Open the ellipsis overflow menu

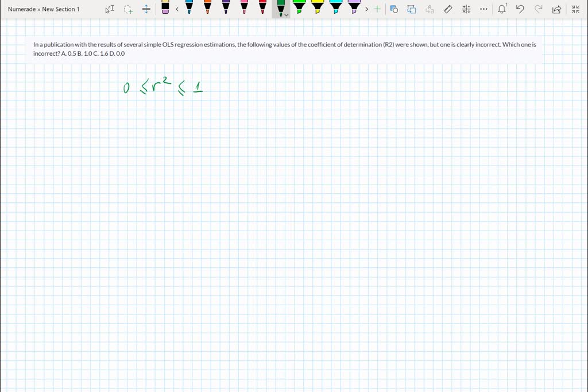[483, 9]
